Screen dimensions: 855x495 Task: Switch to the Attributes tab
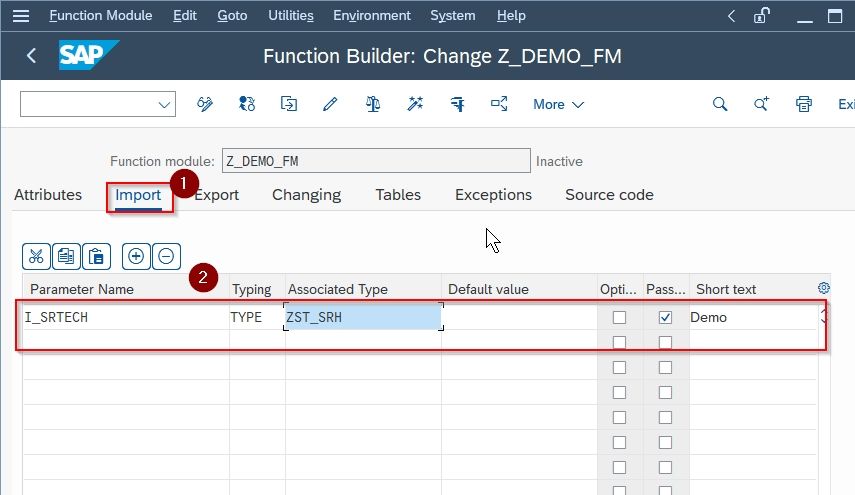pyautogui.click(x=48, y=195)
